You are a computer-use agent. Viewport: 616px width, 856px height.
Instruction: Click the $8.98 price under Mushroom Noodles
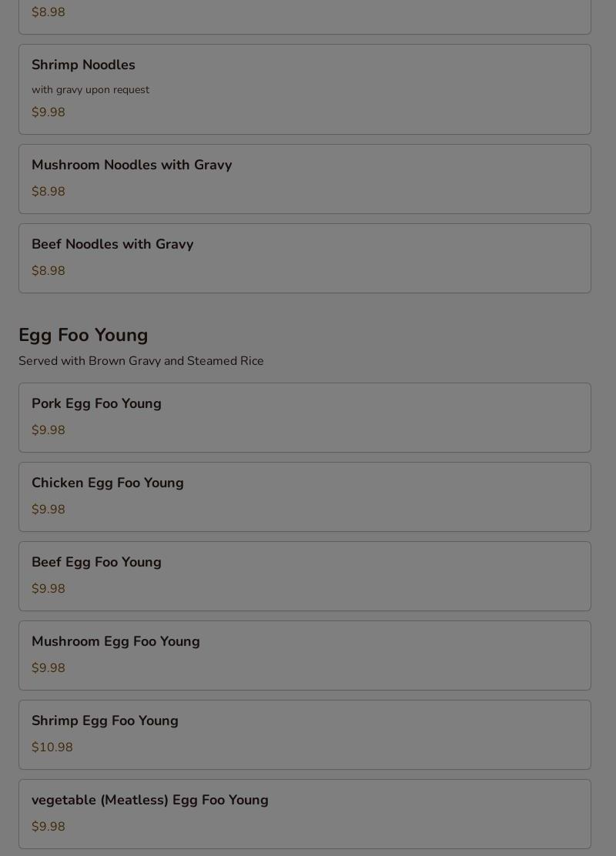pos(49,192)
